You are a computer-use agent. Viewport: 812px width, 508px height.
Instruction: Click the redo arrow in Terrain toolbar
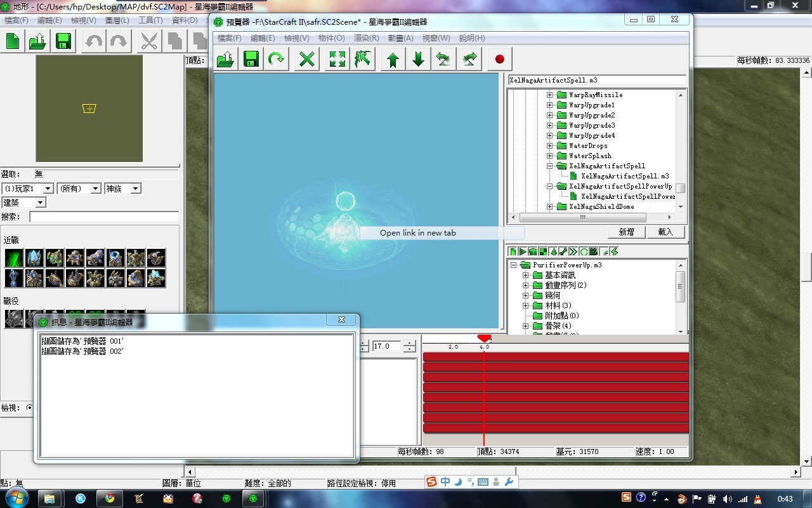[118, 42]
